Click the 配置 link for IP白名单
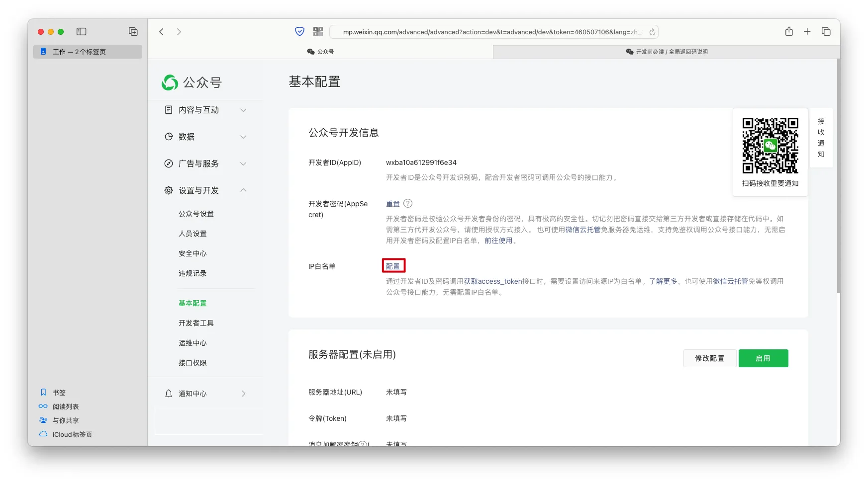Screen dimensions: 868x483 coord(393,266)
